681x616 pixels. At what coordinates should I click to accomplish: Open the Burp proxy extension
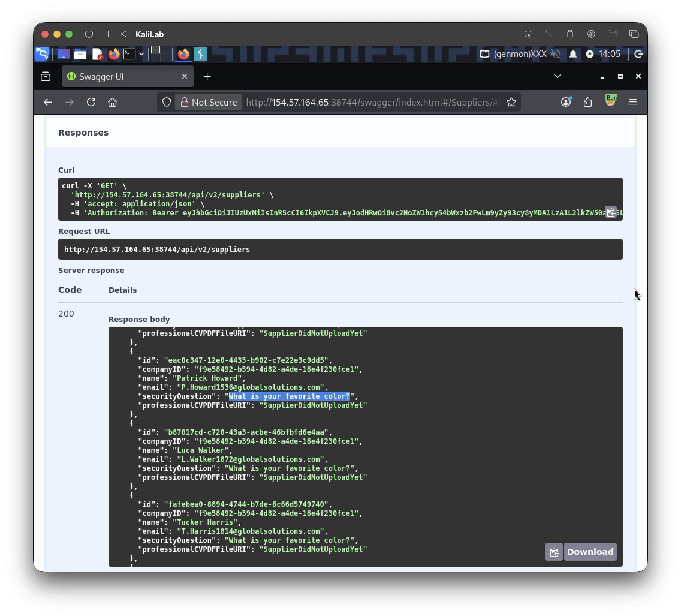click(611, 101)
